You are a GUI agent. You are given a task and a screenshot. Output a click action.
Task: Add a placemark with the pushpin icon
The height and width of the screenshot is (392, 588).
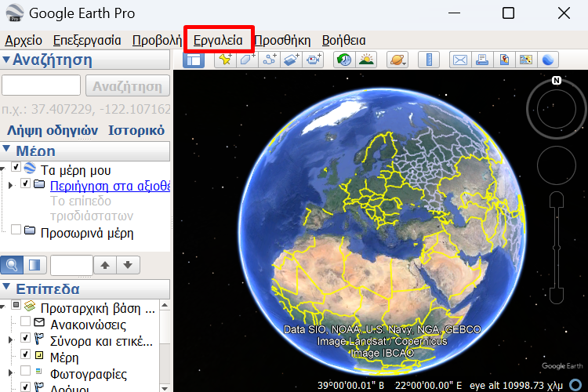tap(225, 60)
